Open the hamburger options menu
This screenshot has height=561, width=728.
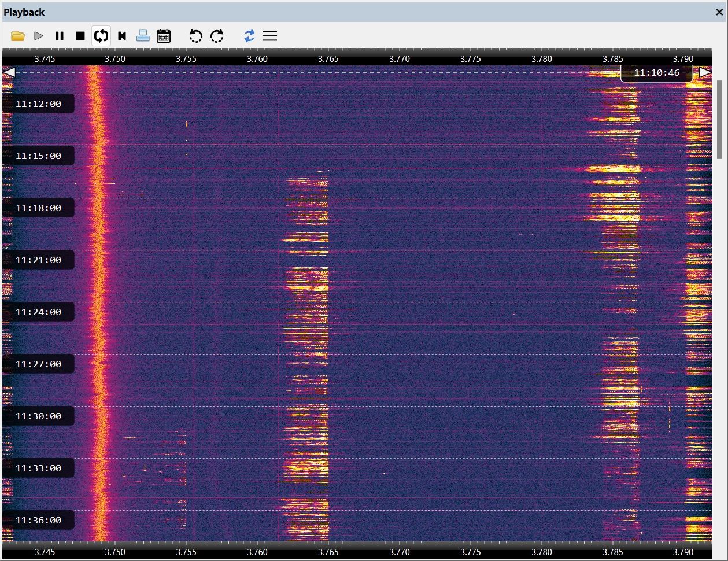pyautogui.click(x=269, y=36)
